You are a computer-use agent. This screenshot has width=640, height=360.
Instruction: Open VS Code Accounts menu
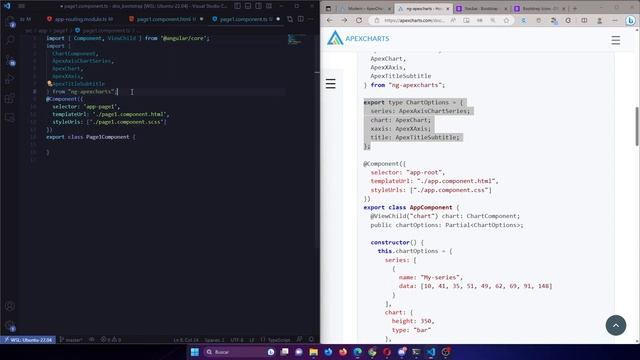(10, 306)
